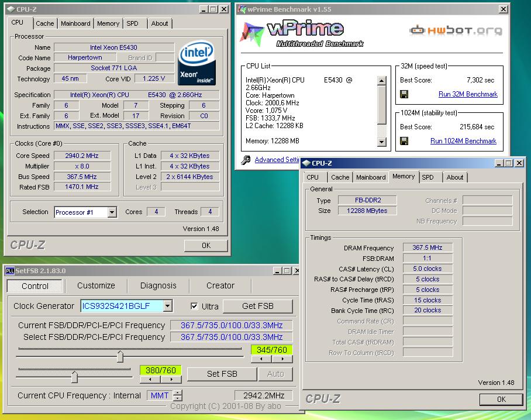This screenshot has height=420, width=531.
Task: Open the Customize tab in SetFSB
Action: click(96, 285)
